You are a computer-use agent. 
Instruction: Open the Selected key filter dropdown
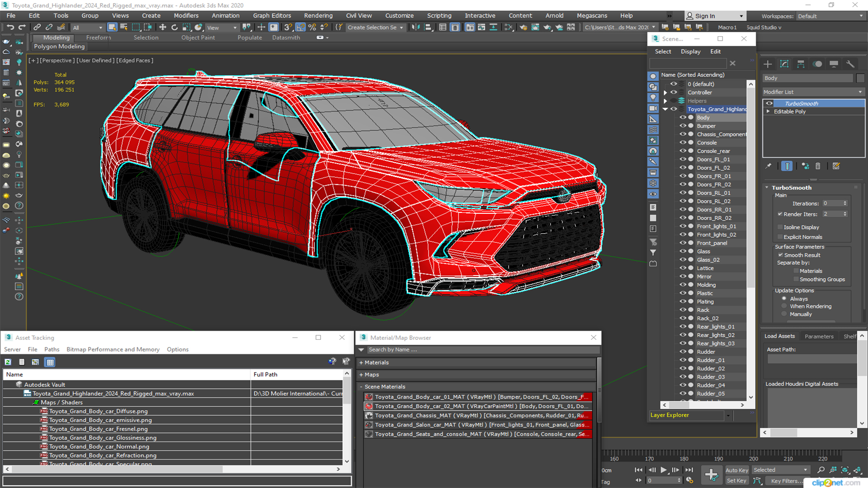coord(781,470)
